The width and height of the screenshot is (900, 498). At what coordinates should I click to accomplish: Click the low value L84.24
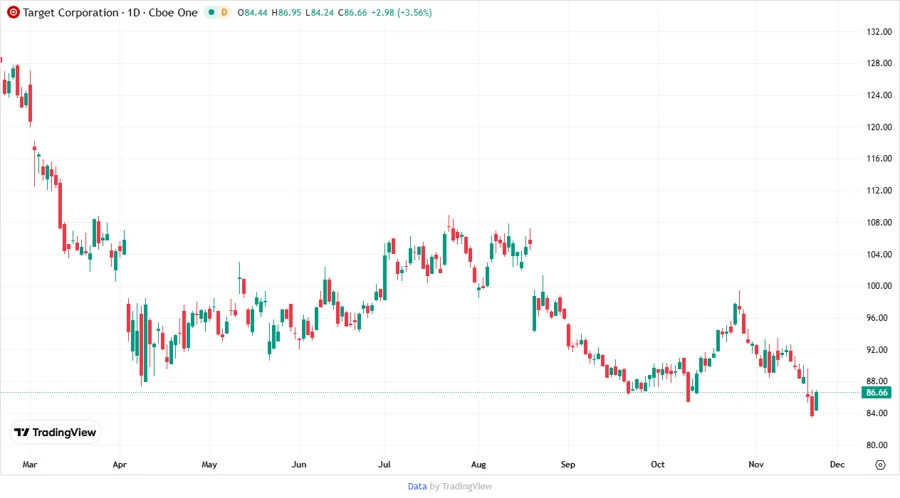point(319,12)
